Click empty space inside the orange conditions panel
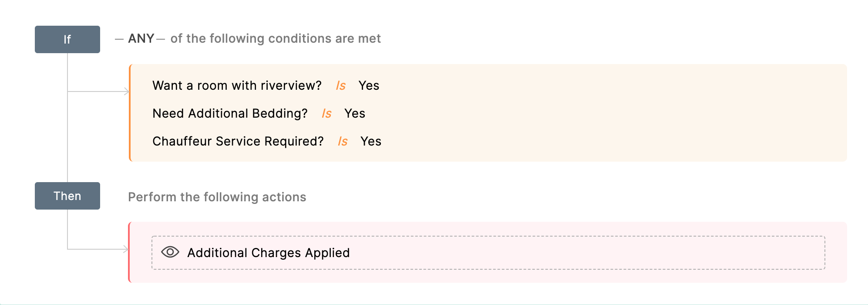The image size is (868, 305). pos(609,113)
